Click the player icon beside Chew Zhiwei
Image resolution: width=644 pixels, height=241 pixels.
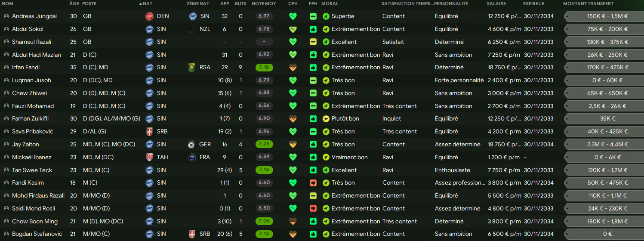pyautogui.click(x=6, y=93)
